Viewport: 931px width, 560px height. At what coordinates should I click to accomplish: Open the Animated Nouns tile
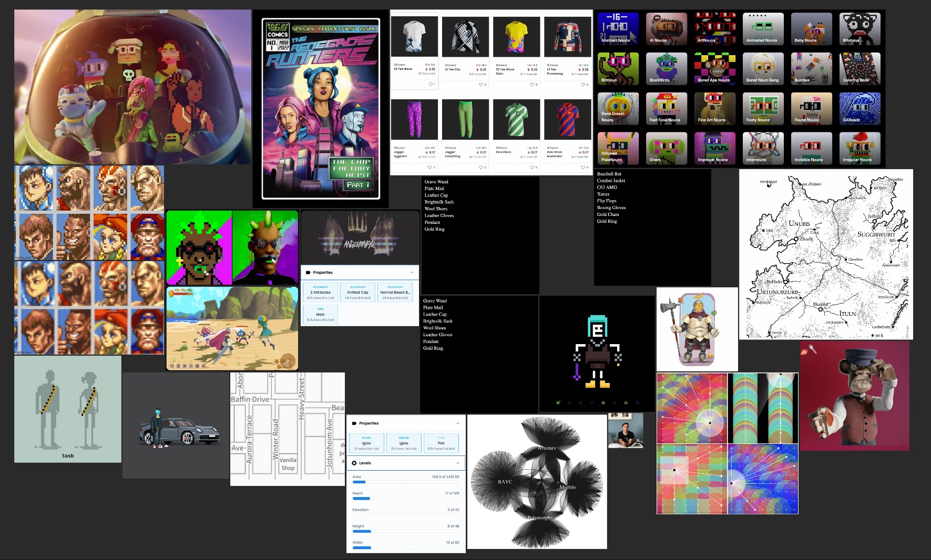point(763,29)
